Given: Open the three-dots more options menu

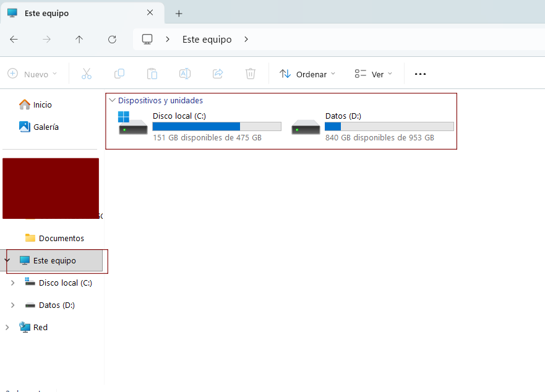Looking at the screenshot, I should point(420,74).
